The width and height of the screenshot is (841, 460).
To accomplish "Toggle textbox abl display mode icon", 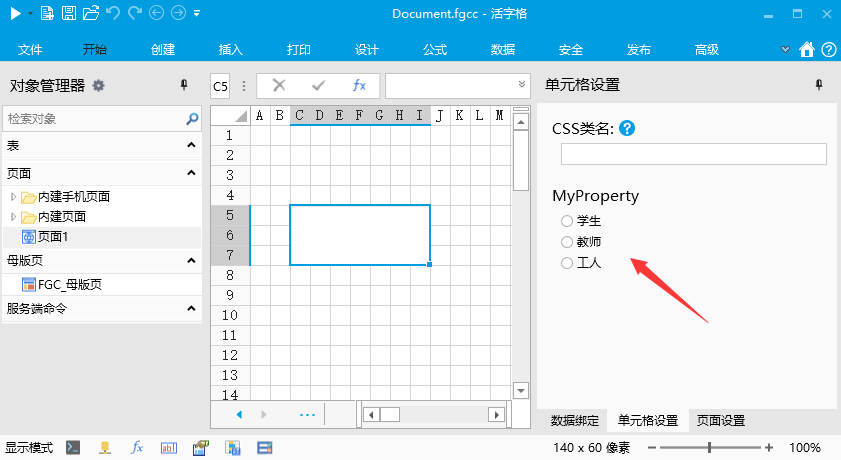I will [169, 448].
